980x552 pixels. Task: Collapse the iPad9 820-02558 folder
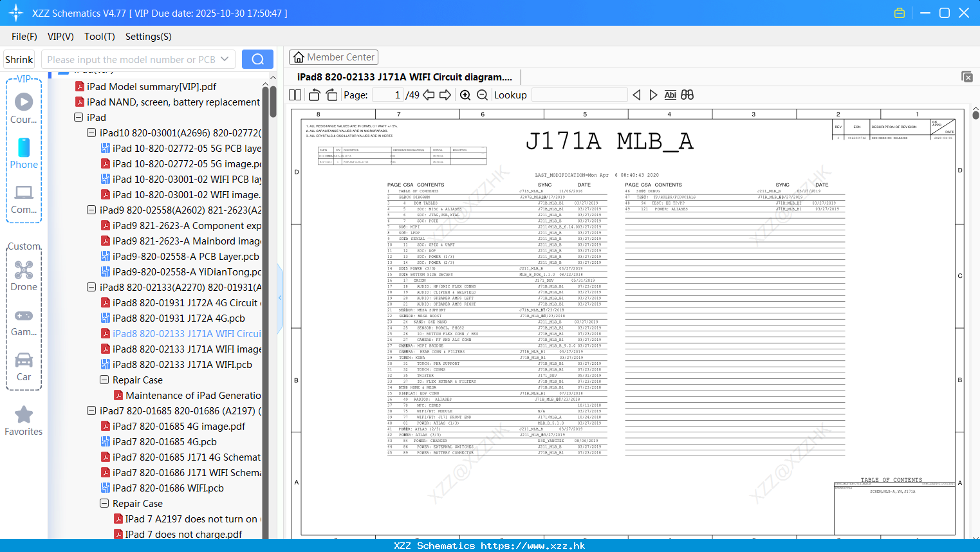tap(91, 210)
